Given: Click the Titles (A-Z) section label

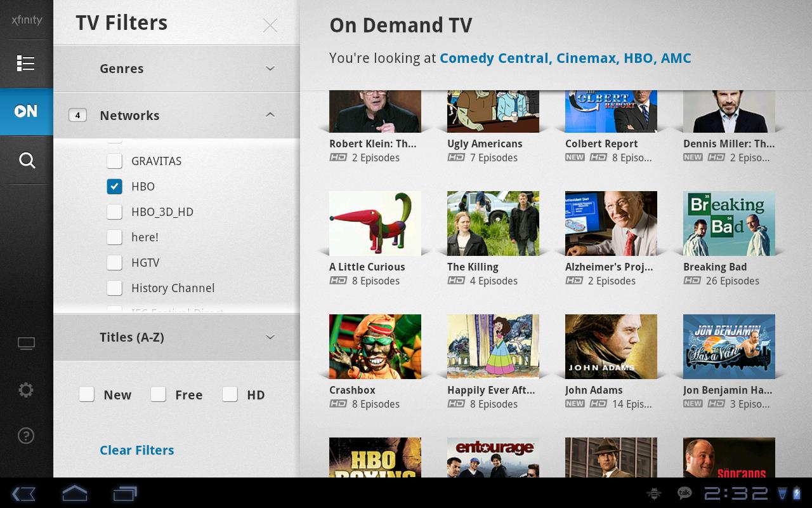Looking at the screenshot, I should 132,337.
